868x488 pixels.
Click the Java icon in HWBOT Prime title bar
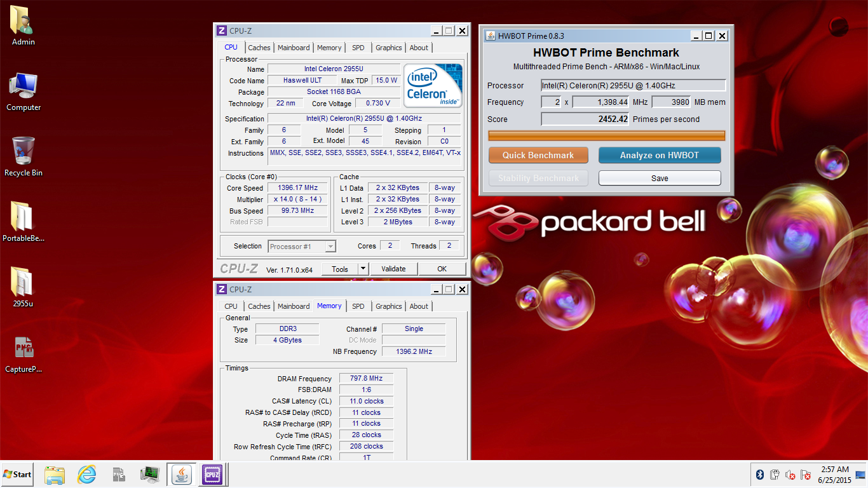pyautogui.click(x=491, y=36)
